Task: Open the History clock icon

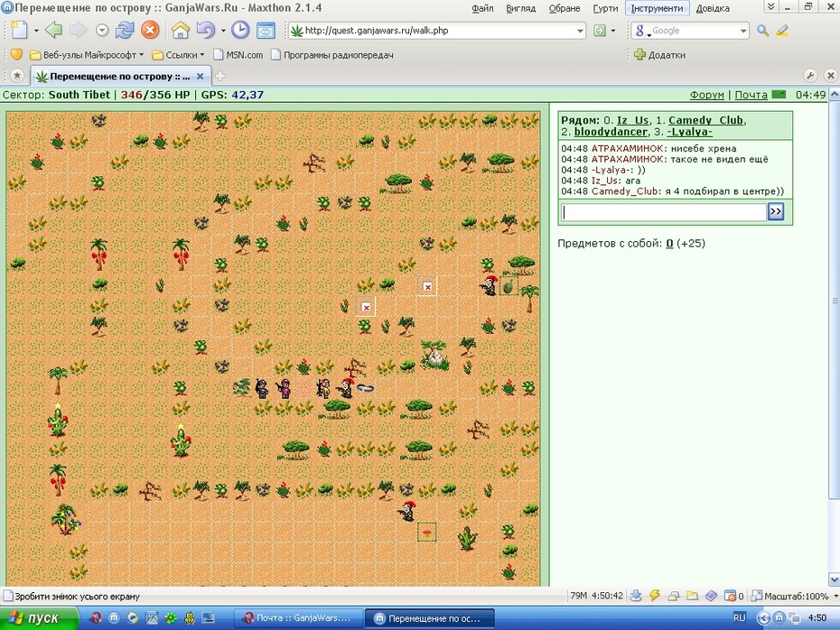Action: pos(240,30)
